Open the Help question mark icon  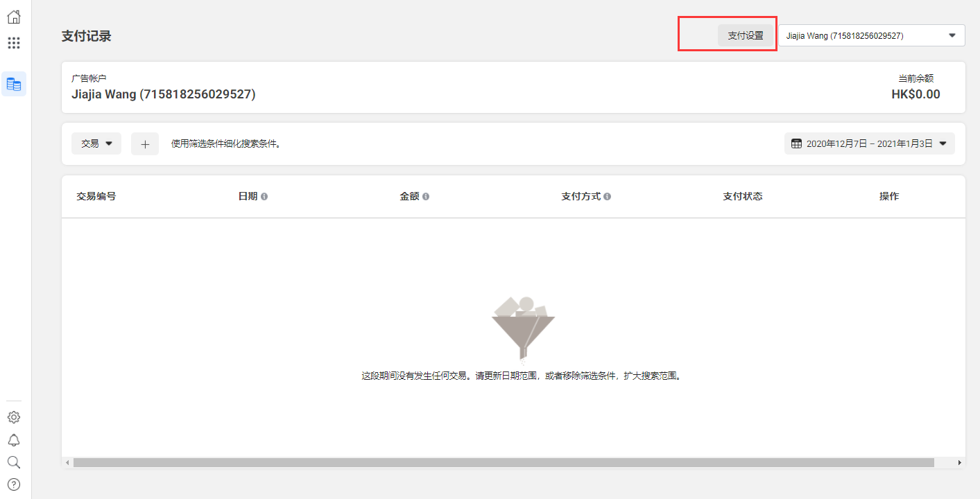pos(14,484)
